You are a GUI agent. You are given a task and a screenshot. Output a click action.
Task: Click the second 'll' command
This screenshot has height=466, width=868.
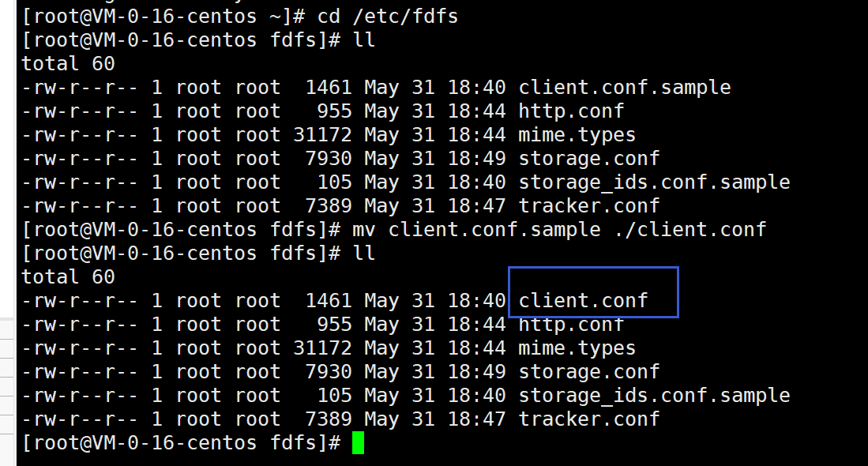coord(363,253)
